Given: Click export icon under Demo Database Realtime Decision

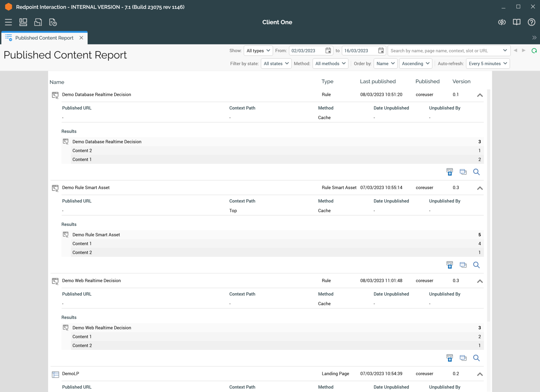Looking at the screenshot, I should click(449, 172).
